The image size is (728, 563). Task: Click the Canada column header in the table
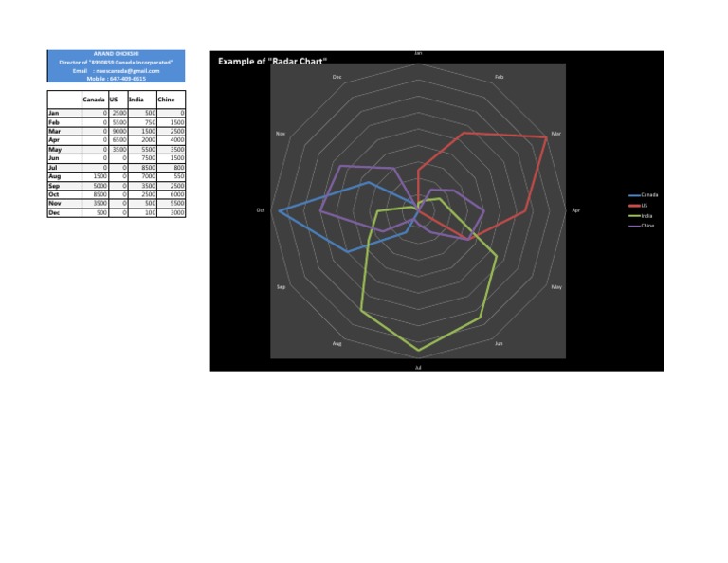[94, 100]
